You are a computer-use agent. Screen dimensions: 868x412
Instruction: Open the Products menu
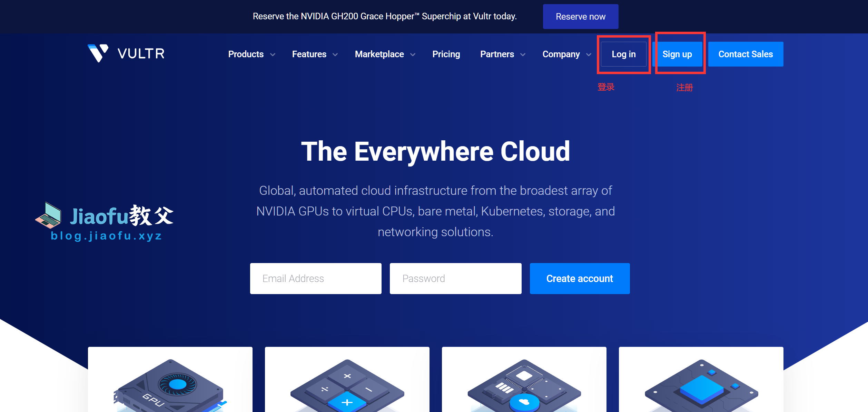click(x=246, y=54)
